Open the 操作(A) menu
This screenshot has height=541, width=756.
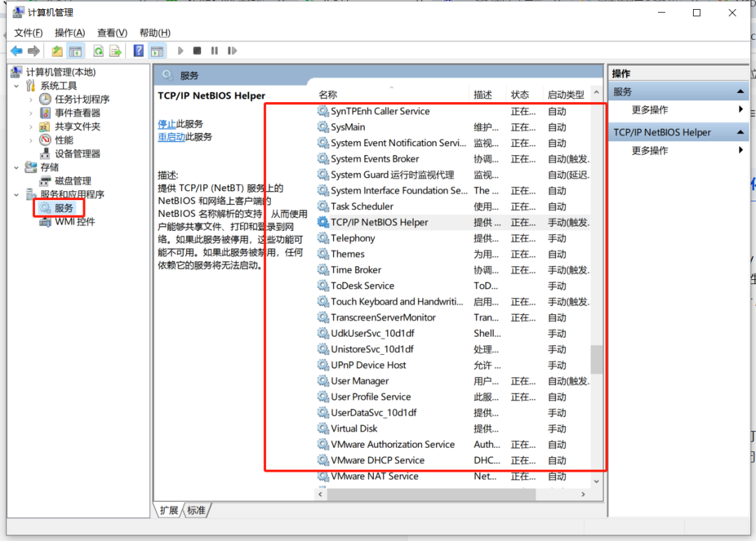coord(69,33)
